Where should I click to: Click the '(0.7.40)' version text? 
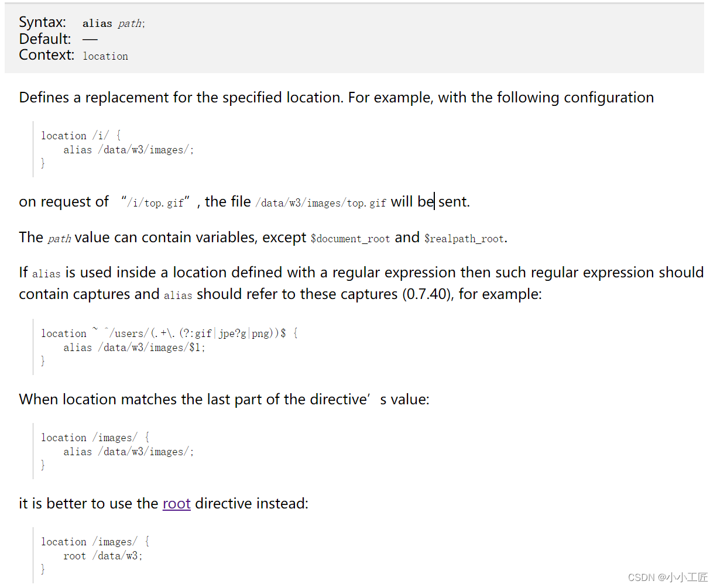(427, 294)
